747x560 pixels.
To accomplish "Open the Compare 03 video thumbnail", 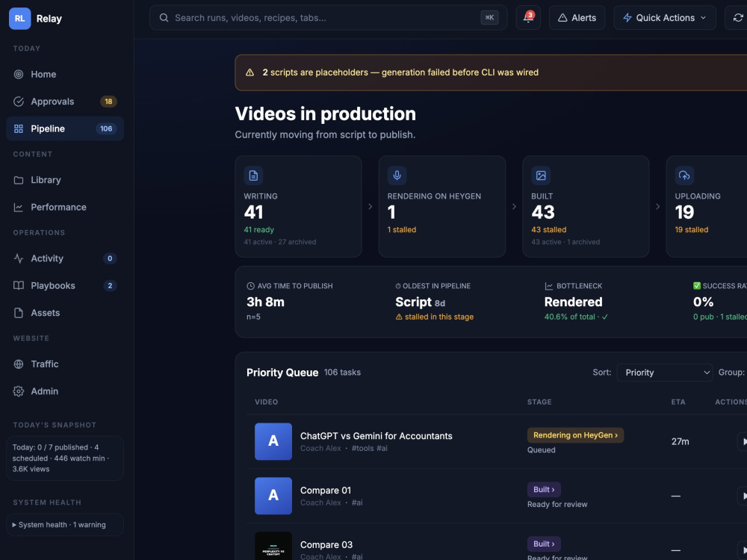I will [273, 547].
